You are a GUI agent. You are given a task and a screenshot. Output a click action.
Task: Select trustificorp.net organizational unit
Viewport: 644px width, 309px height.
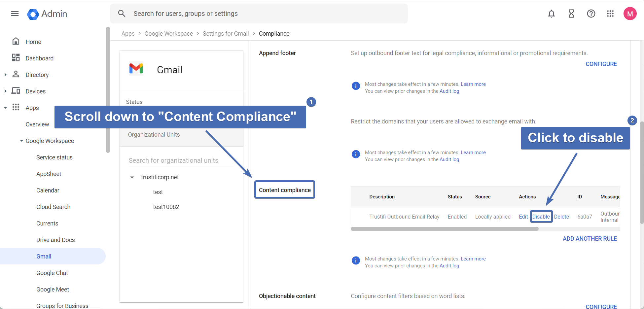[x=160, y=177]
